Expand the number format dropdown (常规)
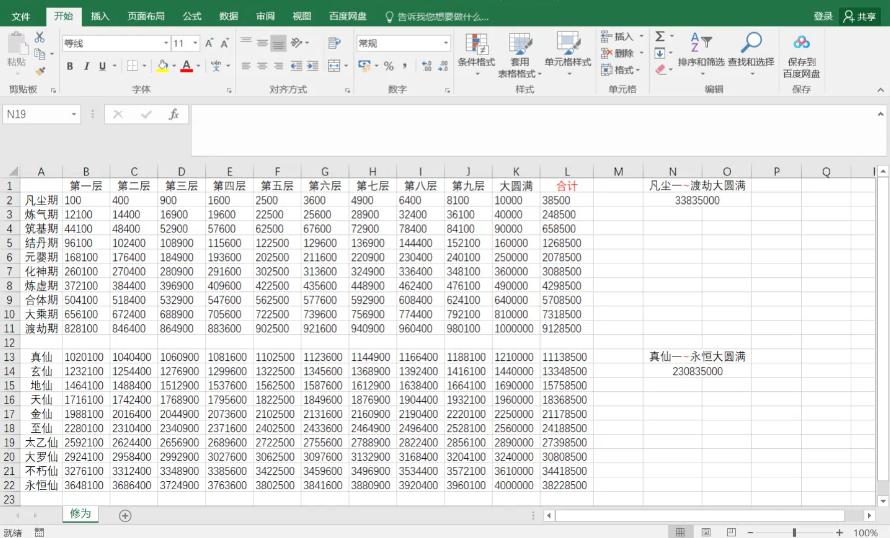890x538 pixels. coord(444,44)
